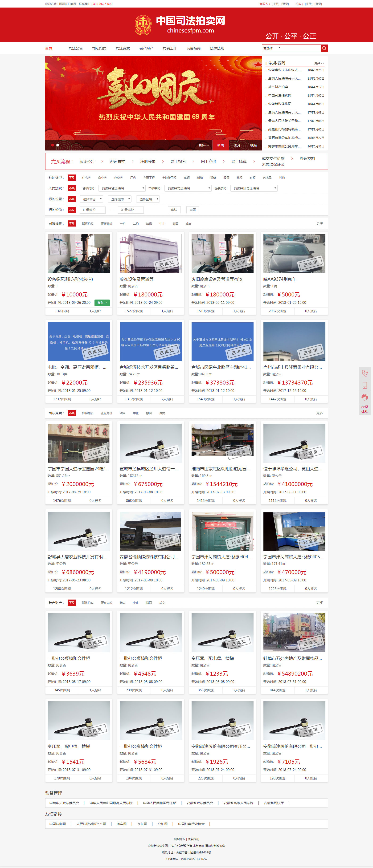The image size is (373, 868).
Task: Click 模拟体验 sidebar button
Action: [x=365, y=410]
